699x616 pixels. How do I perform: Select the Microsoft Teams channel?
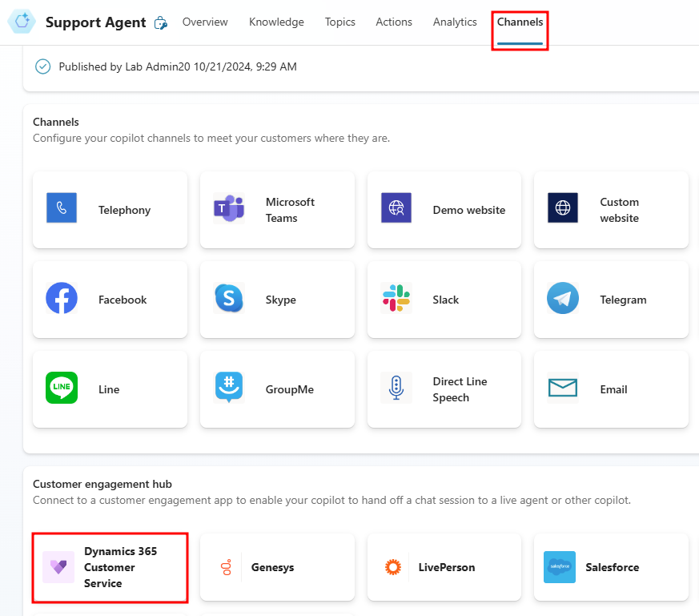277,209
